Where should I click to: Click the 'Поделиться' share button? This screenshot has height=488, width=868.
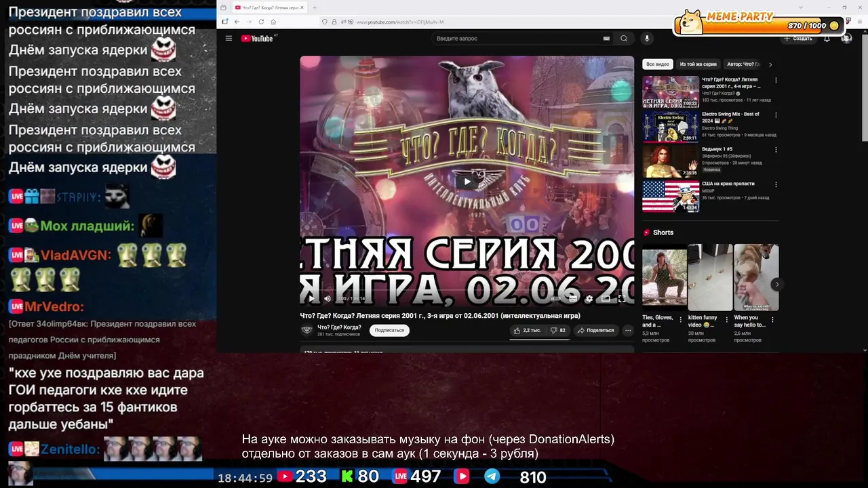pyautogui.click(x=595, y=331)
